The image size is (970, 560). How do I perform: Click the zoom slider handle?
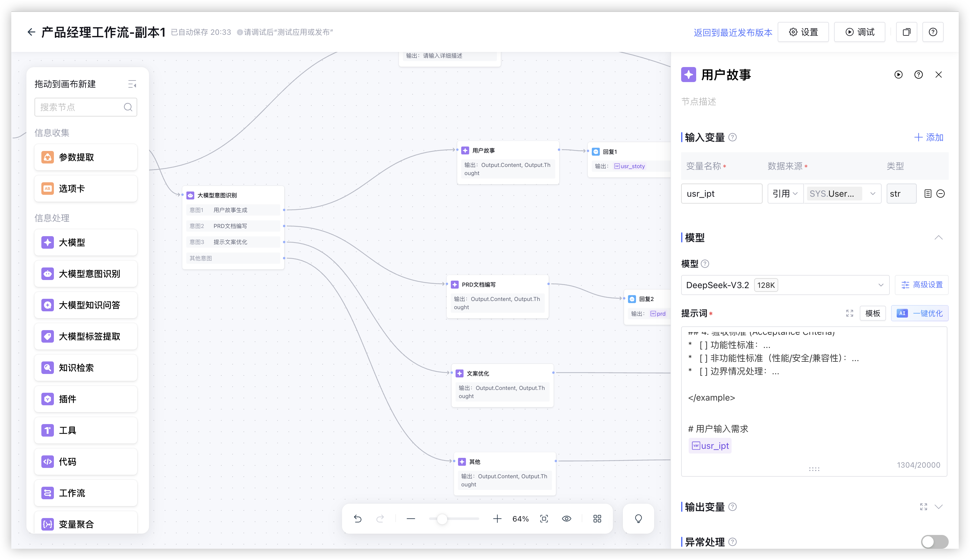[x=442, y=519]
